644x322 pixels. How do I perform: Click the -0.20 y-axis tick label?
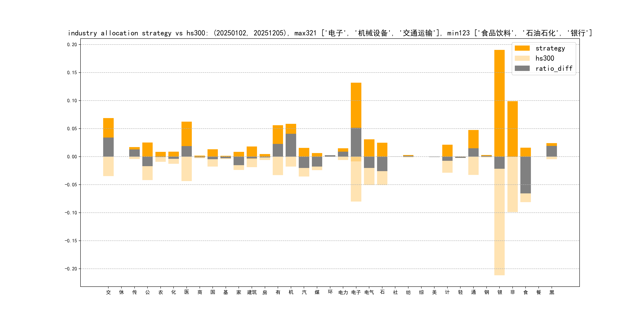pos(71,269)
